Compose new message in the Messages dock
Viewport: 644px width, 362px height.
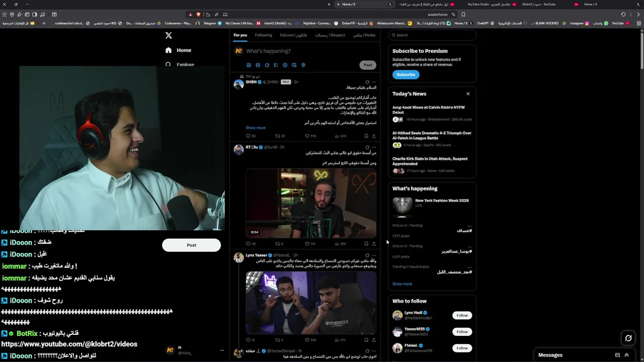(617, 355)
